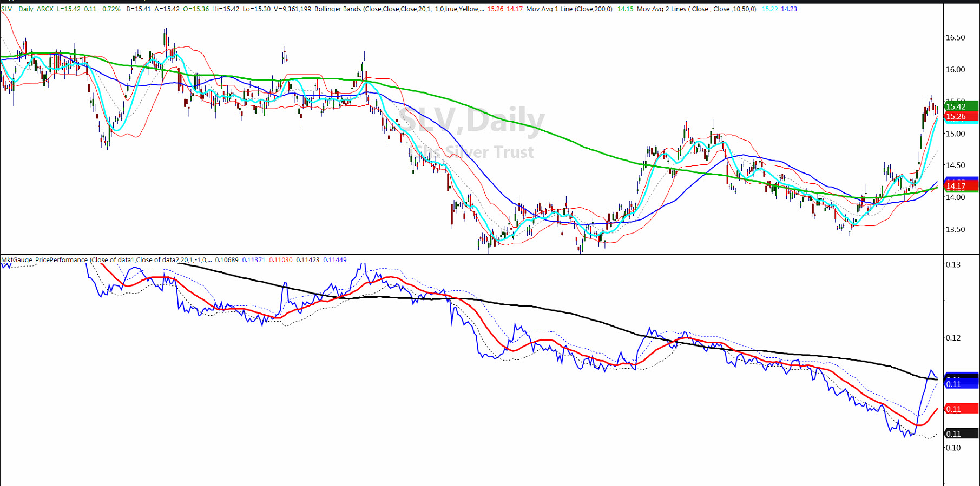Click the open price 'O=15.36'
Viewport: 980px width, 486px height.
coord(196,9)
